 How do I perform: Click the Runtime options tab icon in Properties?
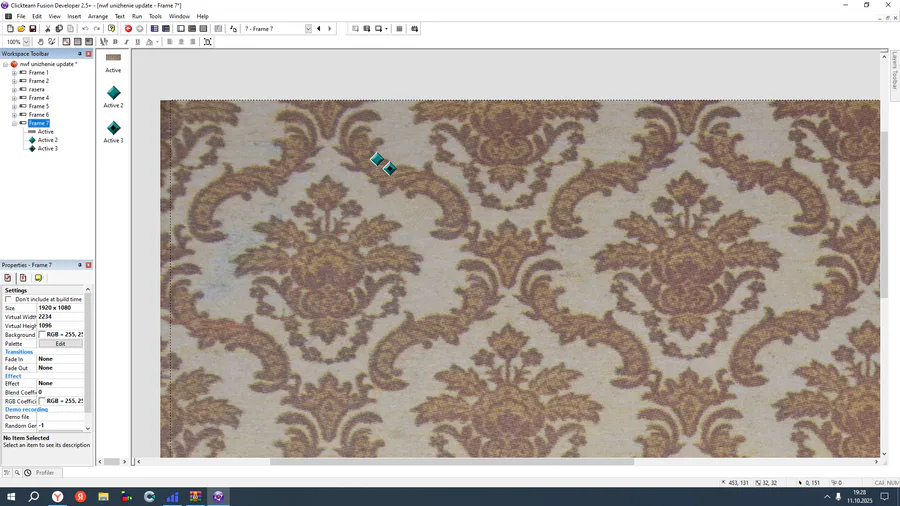coord(23,278)
